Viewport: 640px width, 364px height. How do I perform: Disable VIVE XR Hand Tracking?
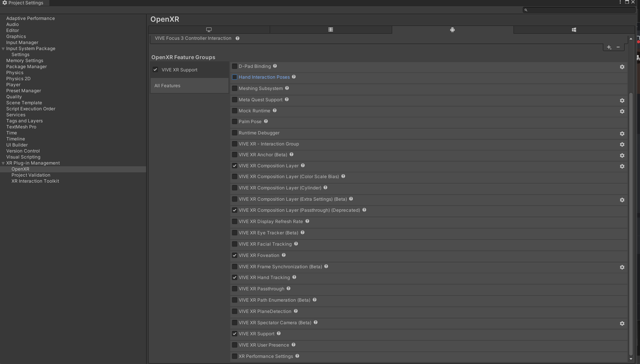click(234, 277)
